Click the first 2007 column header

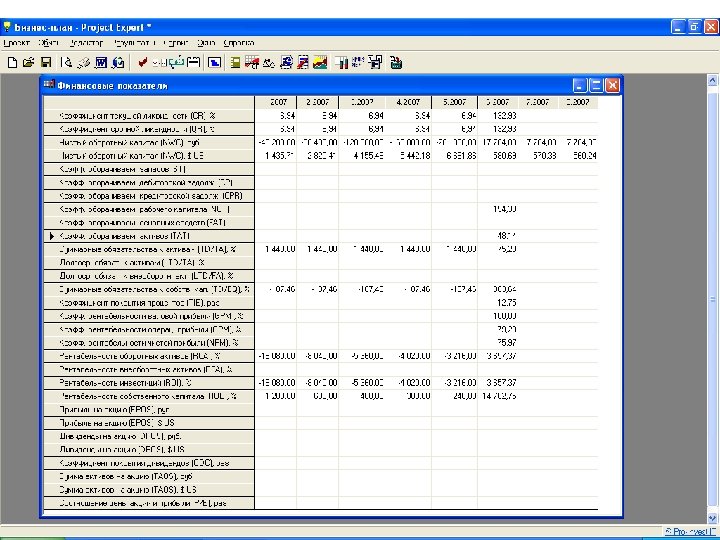pyautogui.click(x=275, y=102)
